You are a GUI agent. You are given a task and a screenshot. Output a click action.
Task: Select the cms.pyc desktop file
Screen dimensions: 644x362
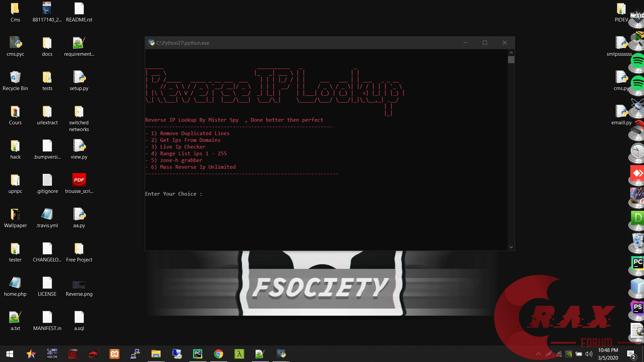(x=15, y=47)
